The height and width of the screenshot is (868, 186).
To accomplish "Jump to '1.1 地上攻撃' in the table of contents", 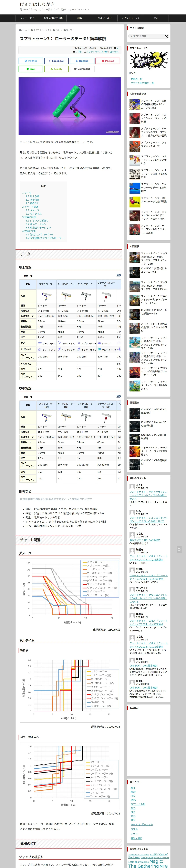I will [32, 196].
